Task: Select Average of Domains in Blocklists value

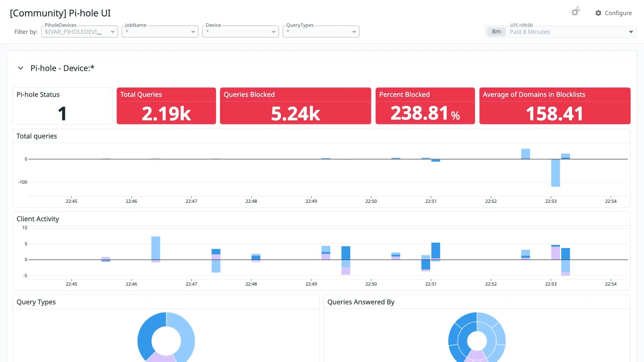Action: click(555, 113)
